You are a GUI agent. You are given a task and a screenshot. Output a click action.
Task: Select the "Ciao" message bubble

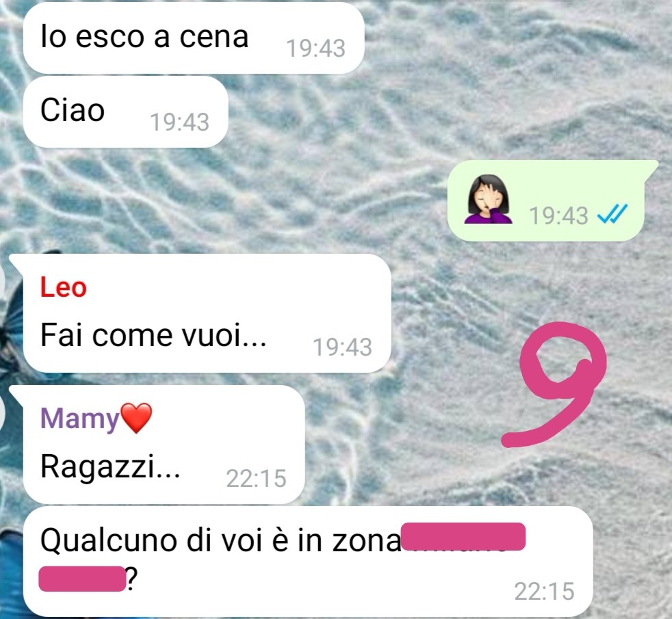click(x=125, y=111)
